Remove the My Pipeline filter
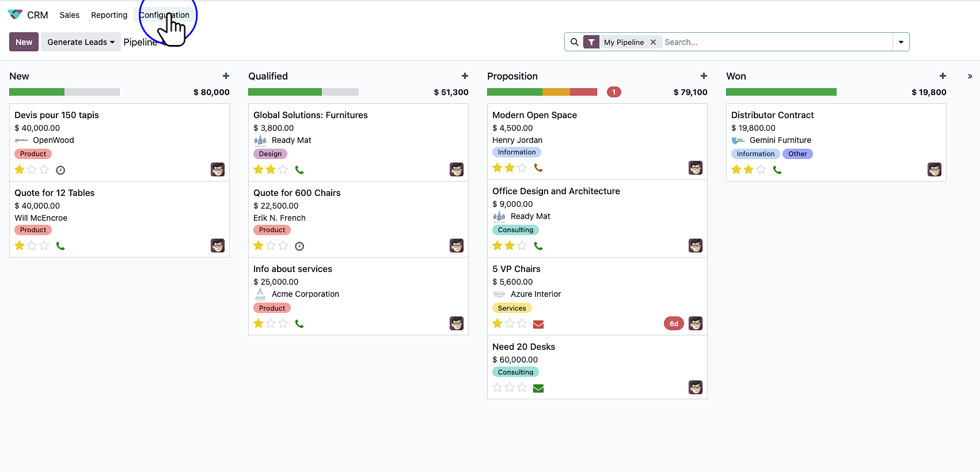Viewport: 980px width, 472px height. coord(653,42)
